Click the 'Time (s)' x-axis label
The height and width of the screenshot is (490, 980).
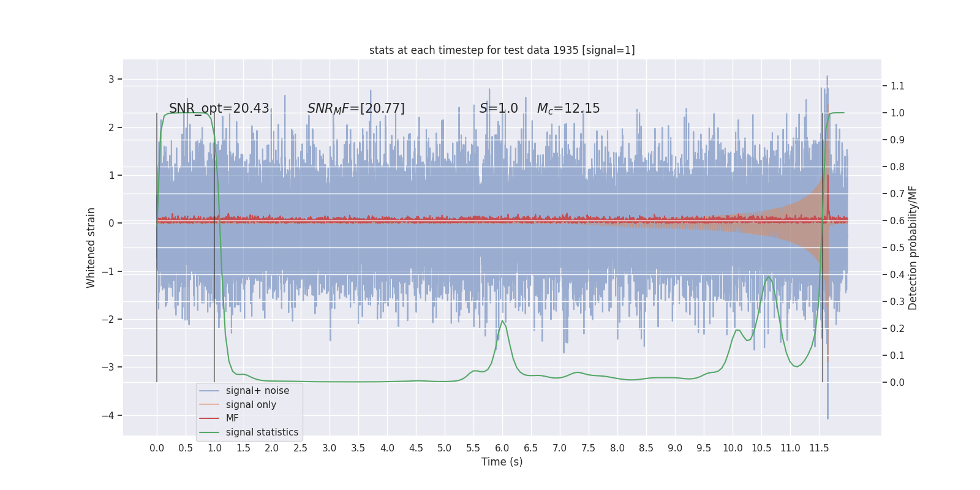click(x=502, y=462)
